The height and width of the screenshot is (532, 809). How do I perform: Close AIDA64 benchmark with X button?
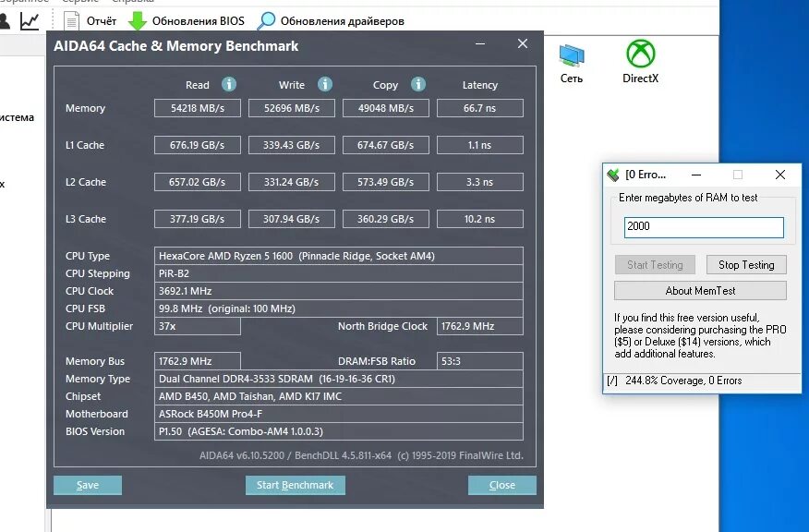tap(523, 43)
